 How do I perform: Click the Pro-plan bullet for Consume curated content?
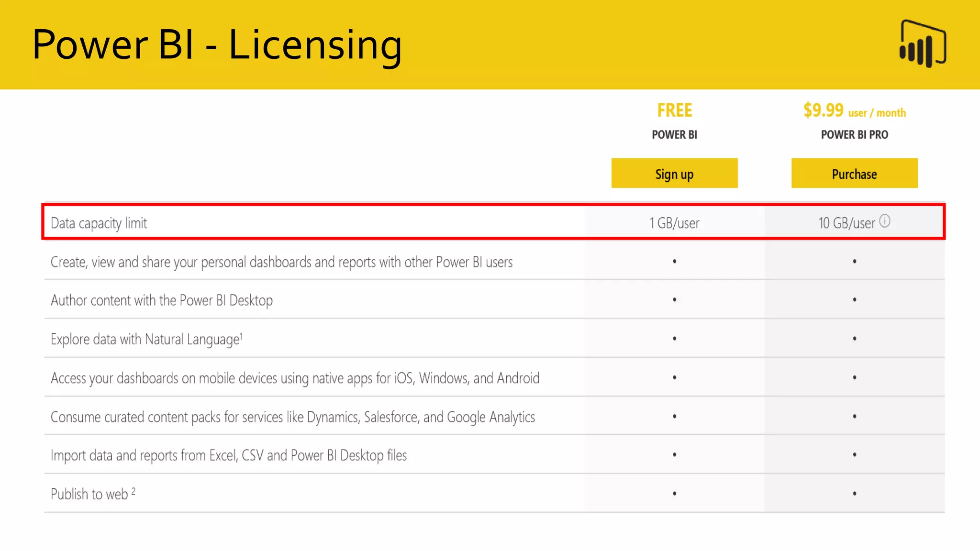click(x=854, y=417)
